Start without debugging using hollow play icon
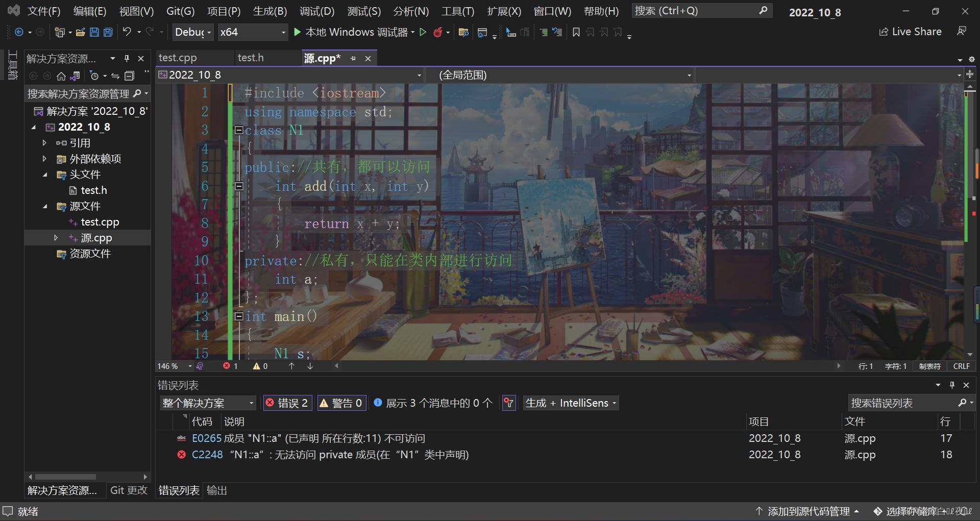This screenshot has width=980, height=521. [423, 32]
